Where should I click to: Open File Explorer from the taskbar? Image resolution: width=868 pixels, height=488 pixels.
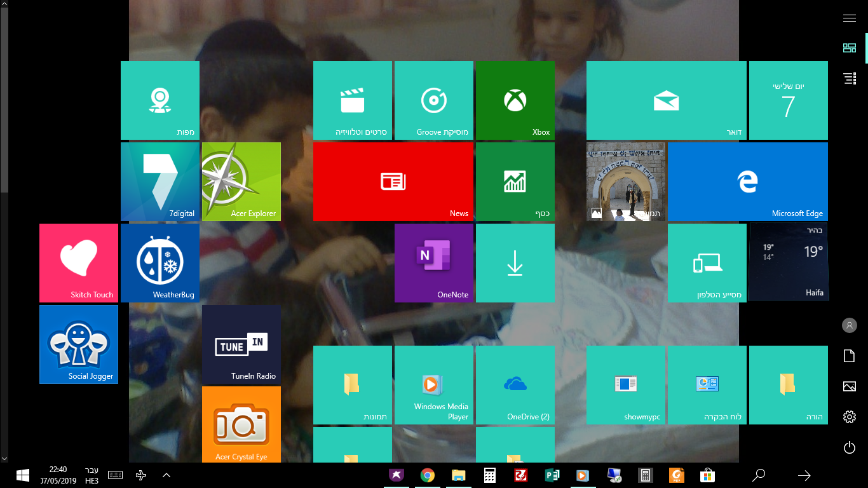[458, 475]
